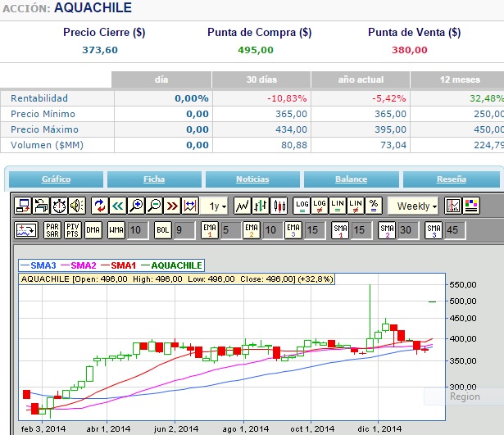The width and height of the screenshot is (504, 435).
Task: Click the red scroll-forward double arrow
Action: tap(172, 206)
